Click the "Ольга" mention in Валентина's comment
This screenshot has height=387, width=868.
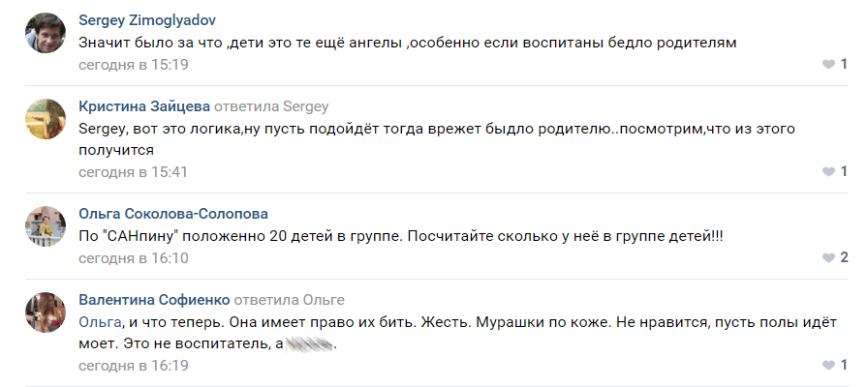[99, 321]
